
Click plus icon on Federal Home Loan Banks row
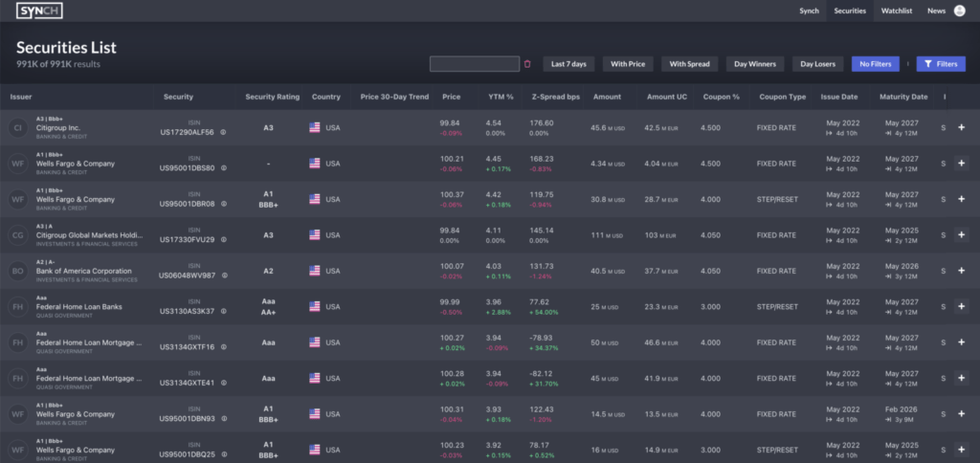point(961,307)
